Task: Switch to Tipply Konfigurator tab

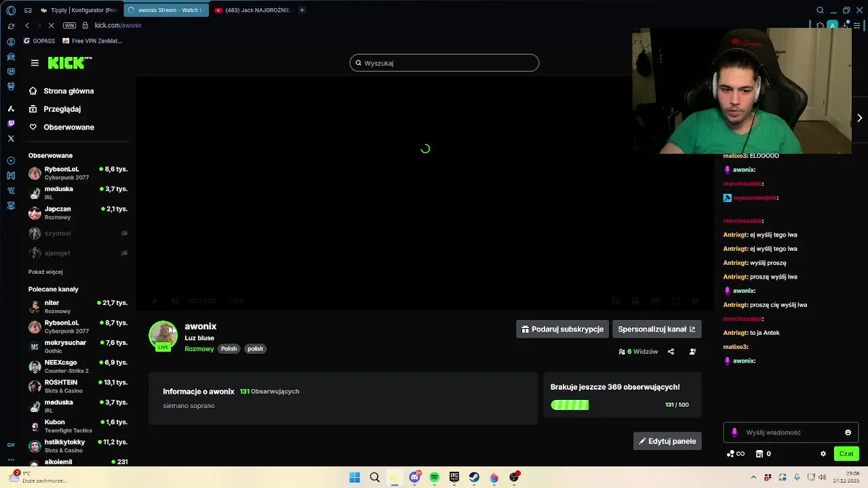Action: click(79, 10)
